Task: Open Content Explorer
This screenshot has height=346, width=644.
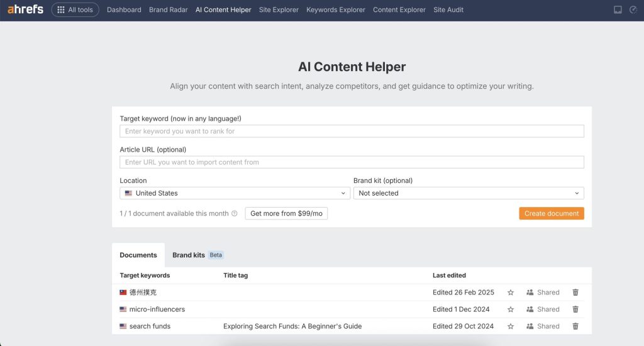Action: (x=399, y=10)
